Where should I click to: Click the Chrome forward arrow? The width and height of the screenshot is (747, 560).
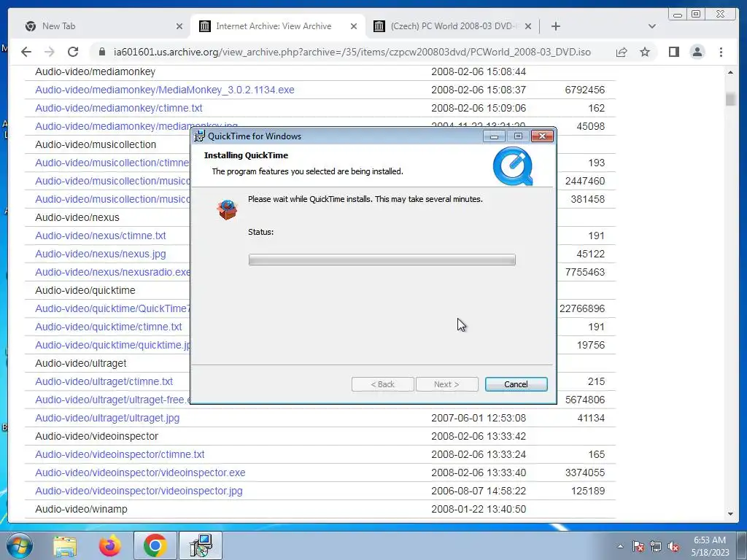49,52
